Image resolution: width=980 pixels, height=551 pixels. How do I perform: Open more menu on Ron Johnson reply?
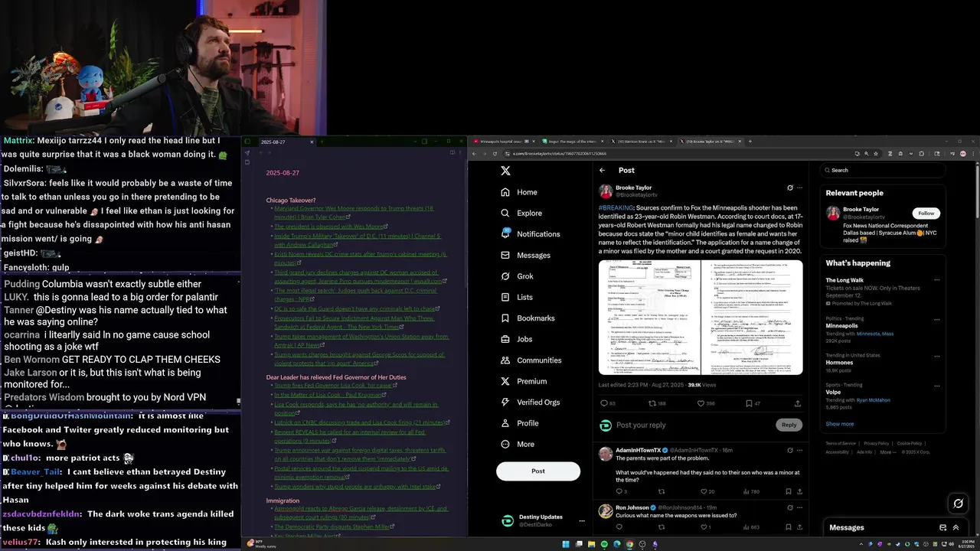pos(800,507)
